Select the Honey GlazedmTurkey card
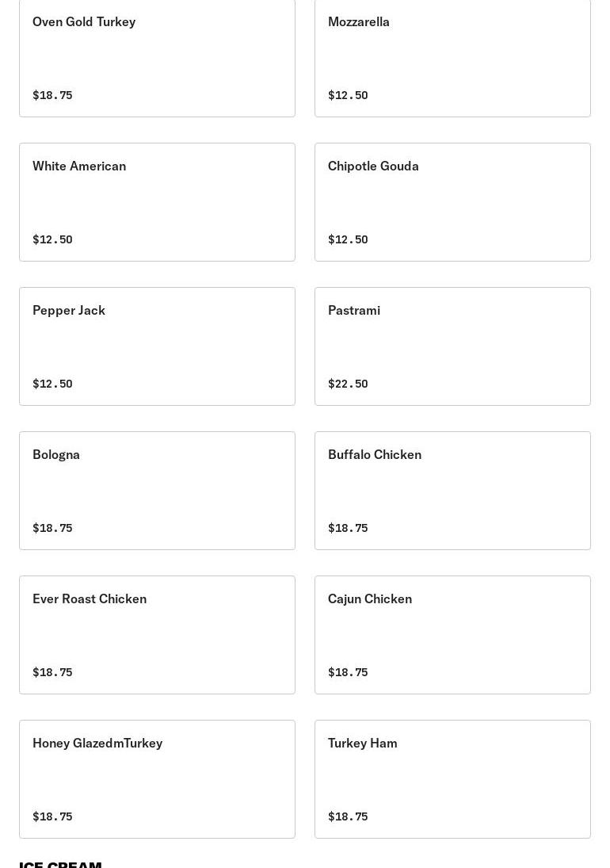 pos(157,778)
